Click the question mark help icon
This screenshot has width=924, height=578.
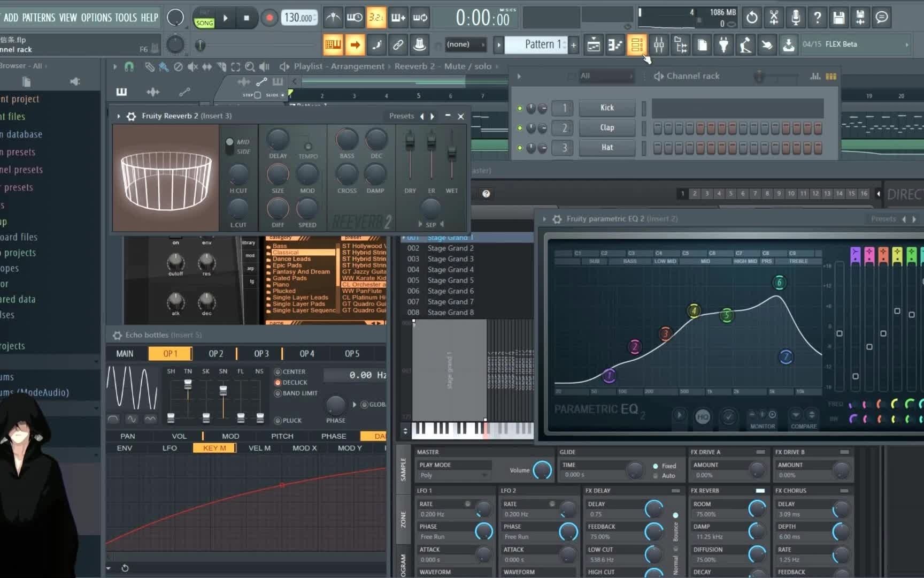[817, 18]
